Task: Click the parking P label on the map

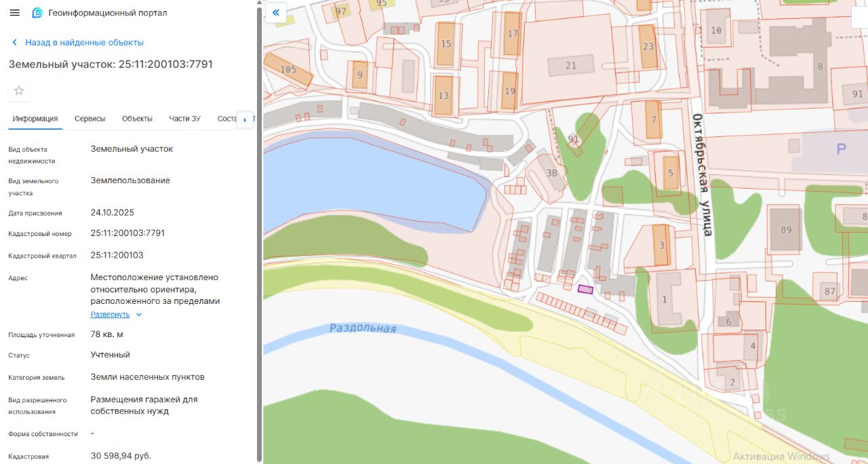Action: tap(841, 149)
